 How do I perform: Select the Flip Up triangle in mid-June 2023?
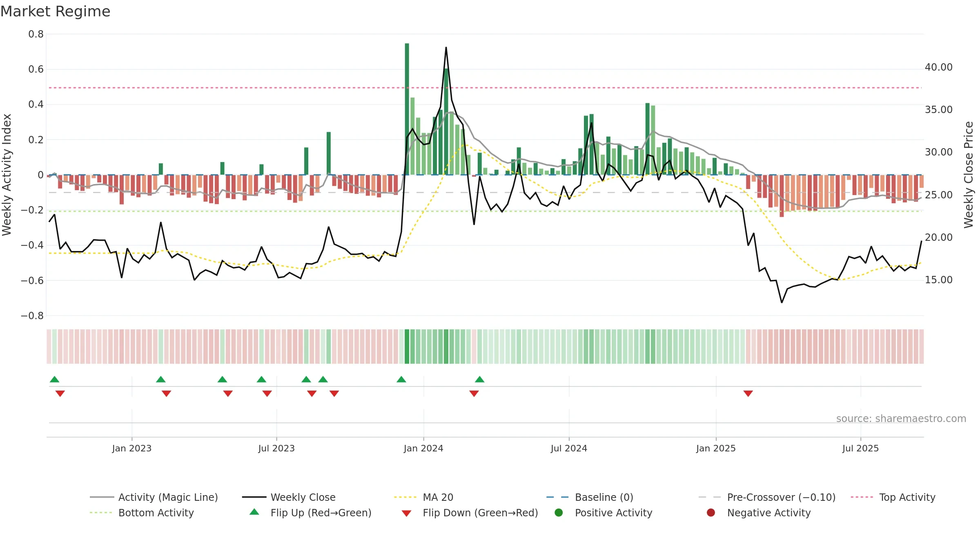coord(262,380)
